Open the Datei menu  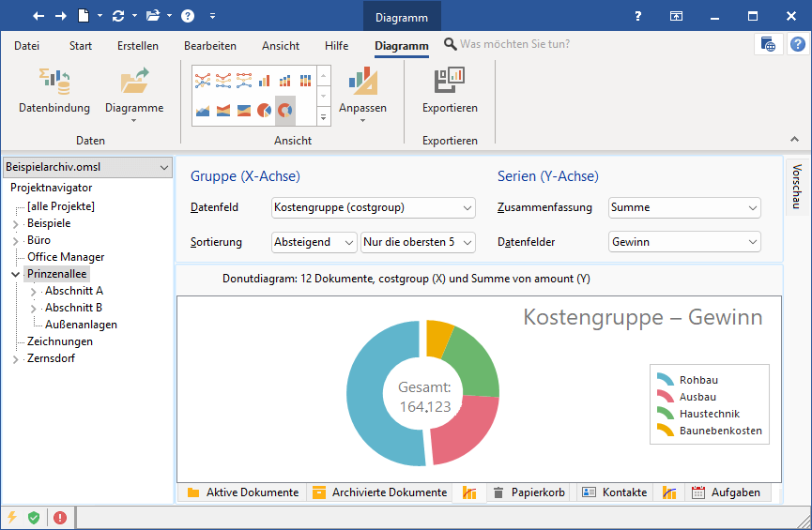point(26,46)
